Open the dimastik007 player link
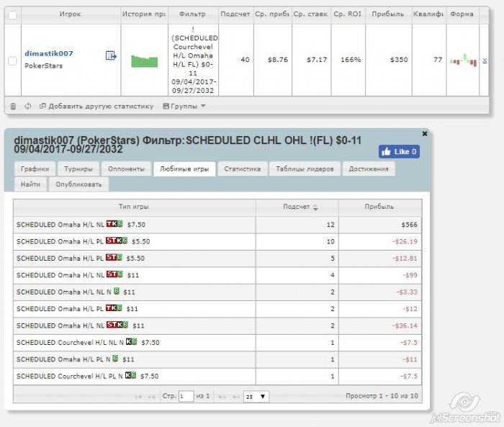Screen dimensions: 504x427 coord(49,53)
